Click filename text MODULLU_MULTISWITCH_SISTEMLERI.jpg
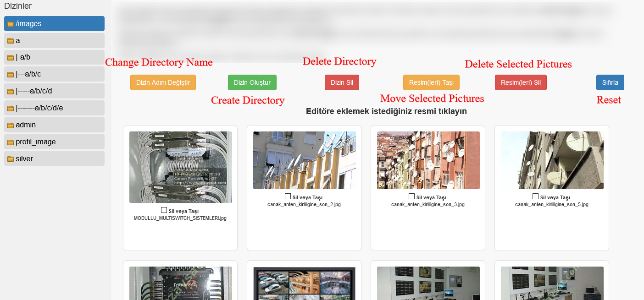Screen dimensions: 644x300 [180, 218]
